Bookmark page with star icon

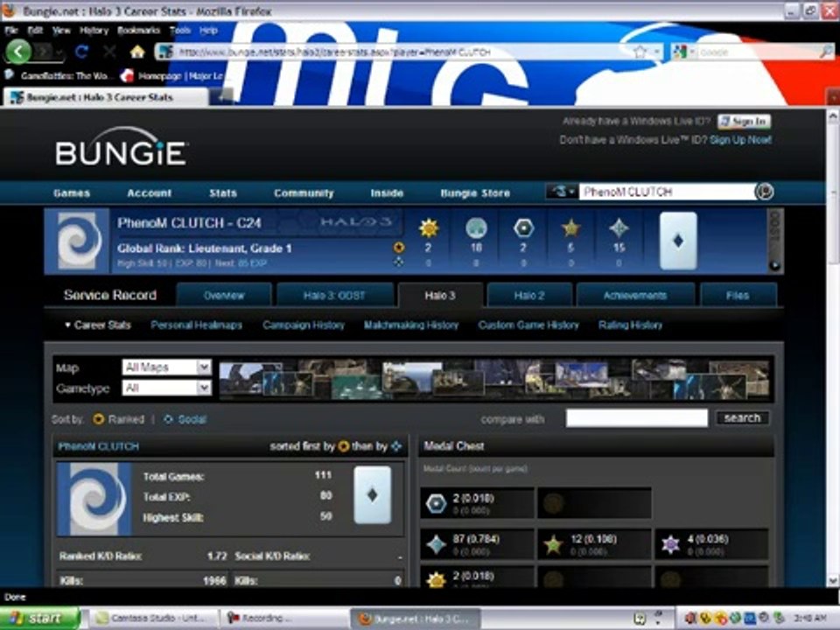pyautogui.click(x=640, y=52)
